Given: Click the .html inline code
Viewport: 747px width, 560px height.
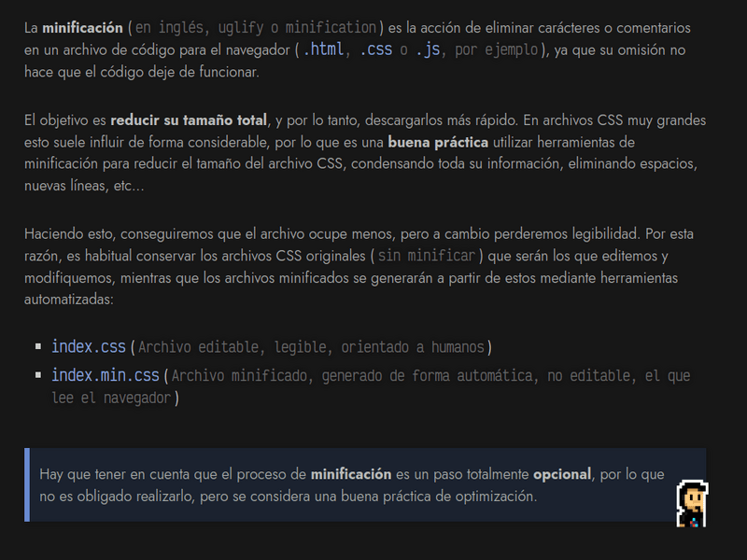Looking at the screenshot, I should [x=323, y=49].
